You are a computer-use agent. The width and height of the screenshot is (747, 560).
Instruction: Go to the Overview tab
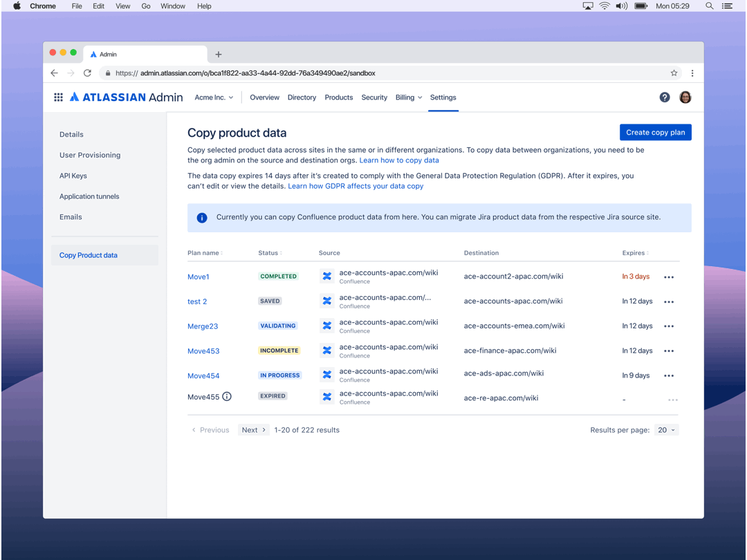(x=264, y=97)
